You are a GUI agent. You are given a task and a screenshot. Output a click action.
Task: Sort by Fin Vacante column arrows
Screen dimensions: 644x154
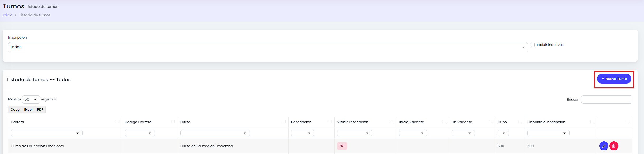490,122
